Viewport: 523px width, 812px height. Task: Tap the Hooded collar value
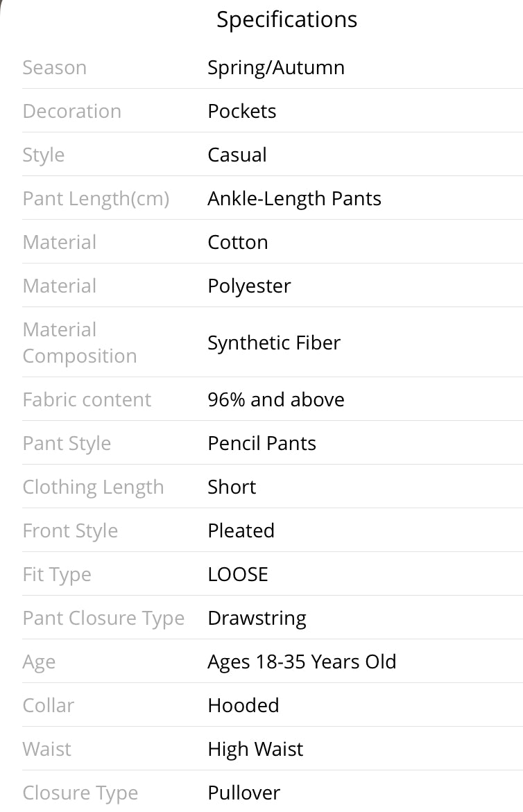[x=243, y=706]
